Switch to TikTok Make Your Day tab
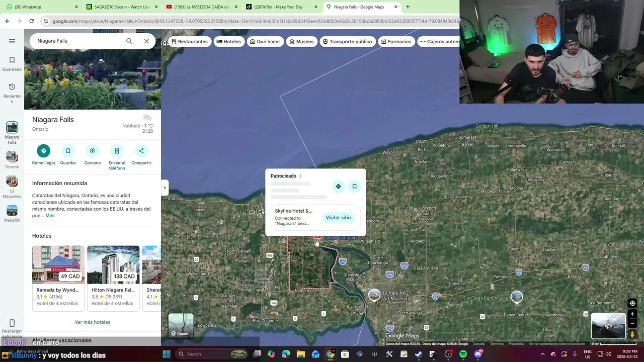This screenshot has height=362, width=644. pyautogui.click(x=282, y=7)
